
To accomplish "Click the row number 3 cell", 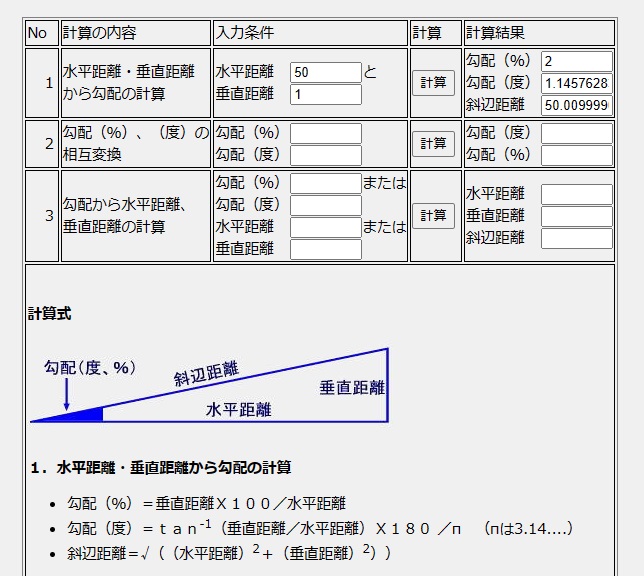I will [x=42, y=216].
